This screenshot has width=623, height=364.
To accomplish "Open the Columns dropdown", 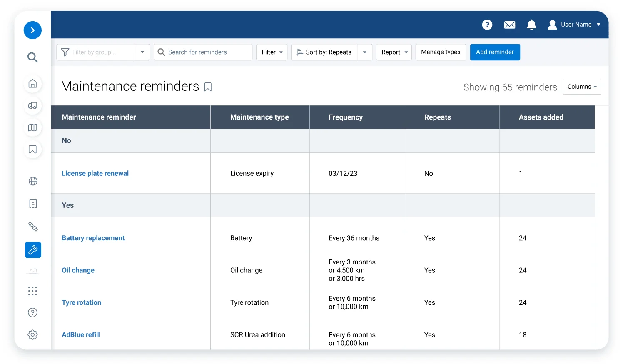I will tap(582, 87).
